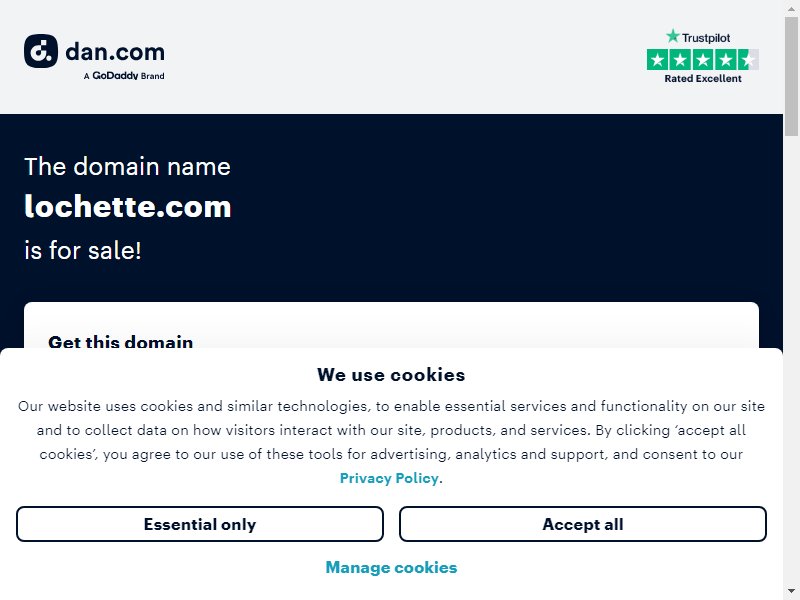Viewport: 800px width, 600px height.
Task: Click the third green Trustpilot star
Action: pyautogui.click(x=703, y=60)
